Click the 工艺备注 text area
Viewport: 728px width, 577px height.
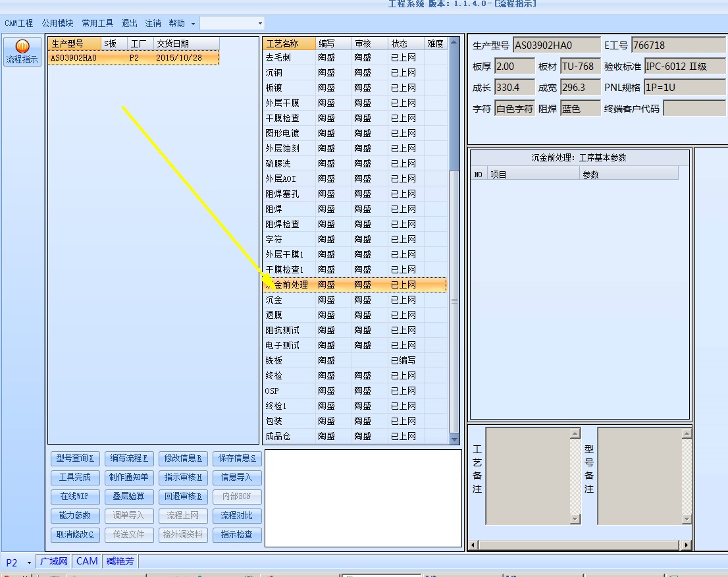(529, 476)
